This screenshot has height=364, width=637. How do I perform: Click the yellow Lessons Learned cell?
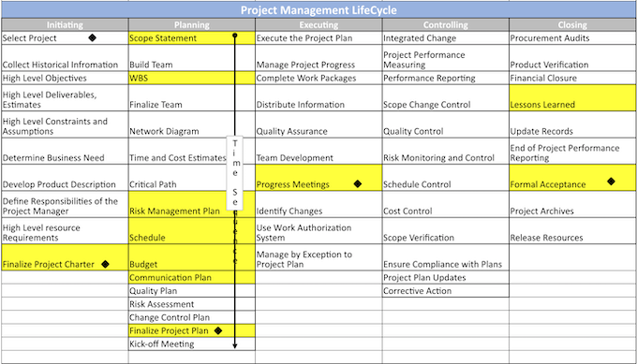pos(572,98)
